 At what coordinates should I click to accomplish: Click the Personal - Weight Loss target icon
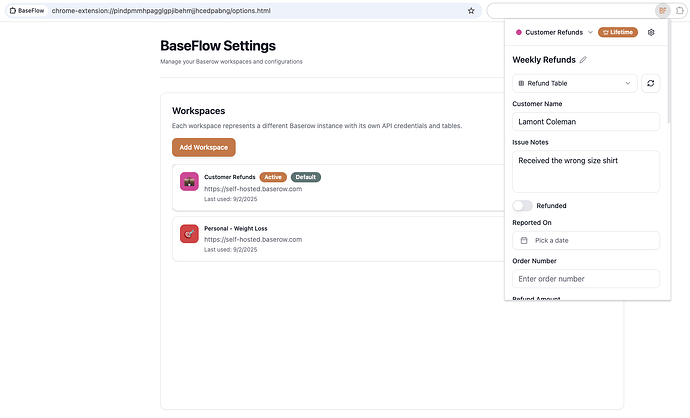[x=189, y=233]
